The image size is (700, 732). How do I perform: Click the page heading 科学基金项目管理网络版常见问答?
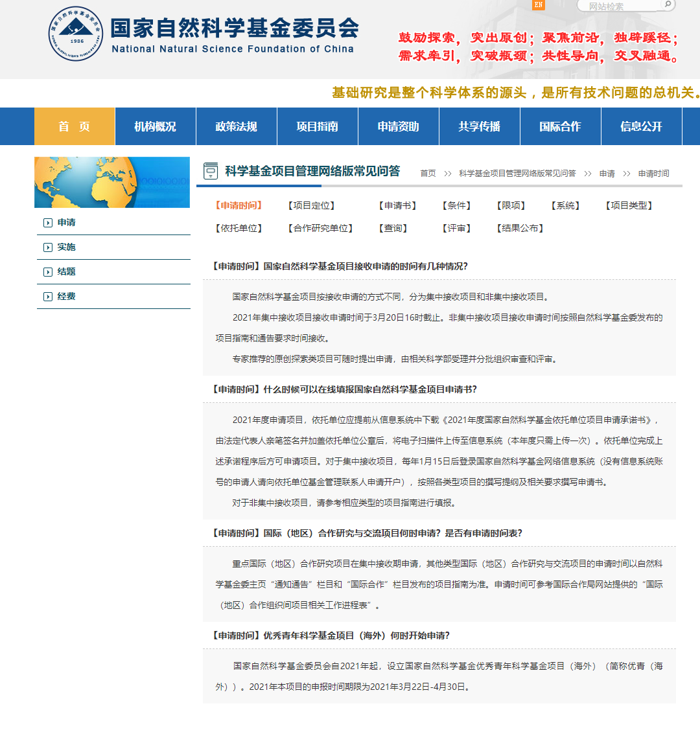coord(312,171)
